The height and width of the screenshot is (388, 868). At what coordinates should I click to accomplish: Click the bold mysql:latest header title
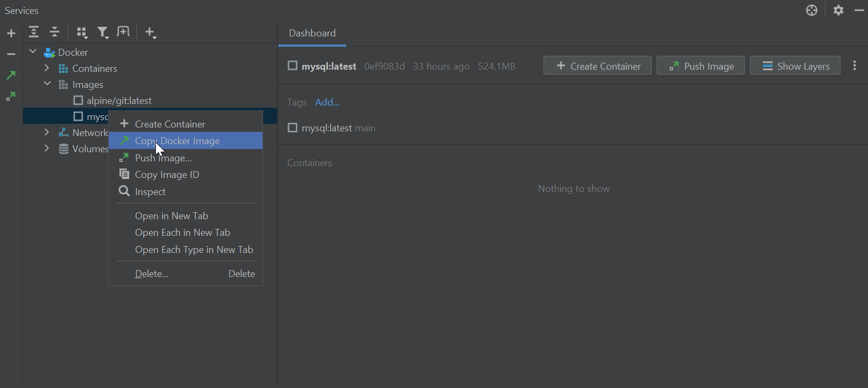pos(329,66)
